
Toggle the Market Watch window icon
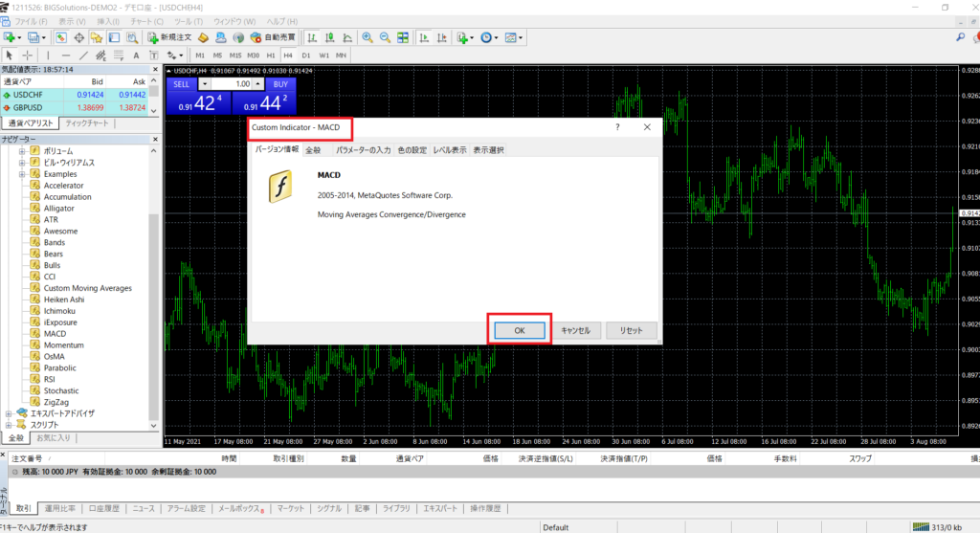point(60,37)
